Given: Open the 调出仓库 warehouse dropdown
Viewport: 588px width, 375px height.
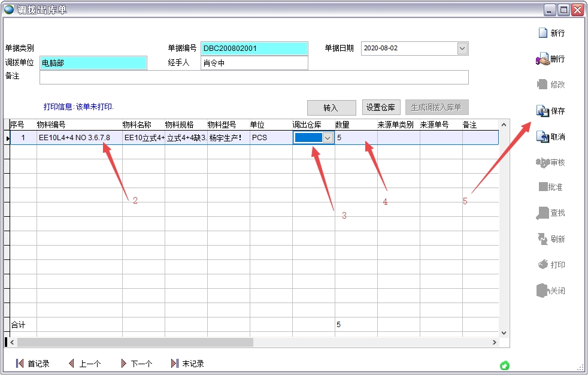Looking at the screenshot, I should pos(327,137).
